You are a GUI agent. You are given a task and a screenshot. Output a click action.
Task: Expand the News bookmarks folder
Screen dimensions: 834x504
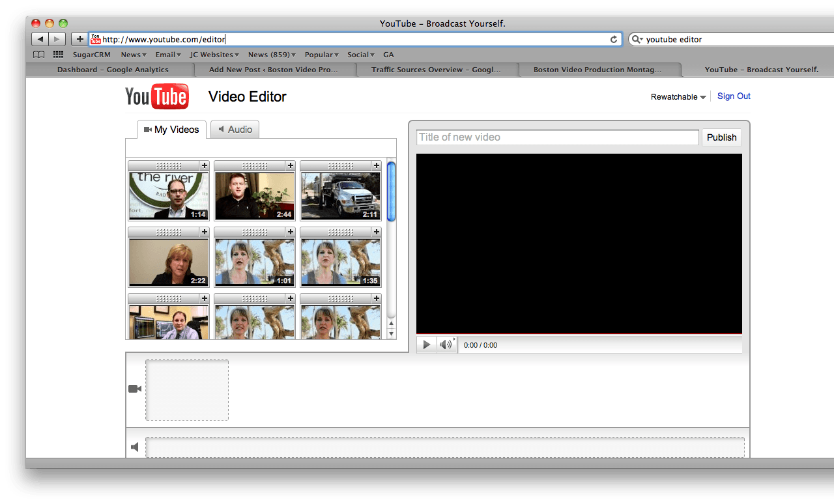tap(134, 55)
